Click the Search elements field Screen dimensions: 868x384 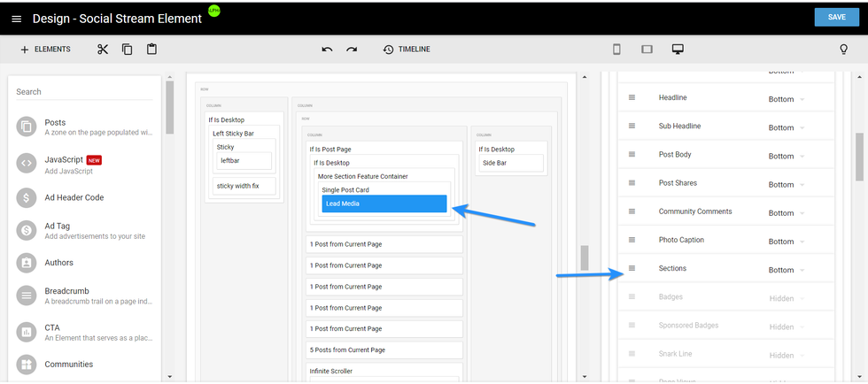tap(84, 91)
